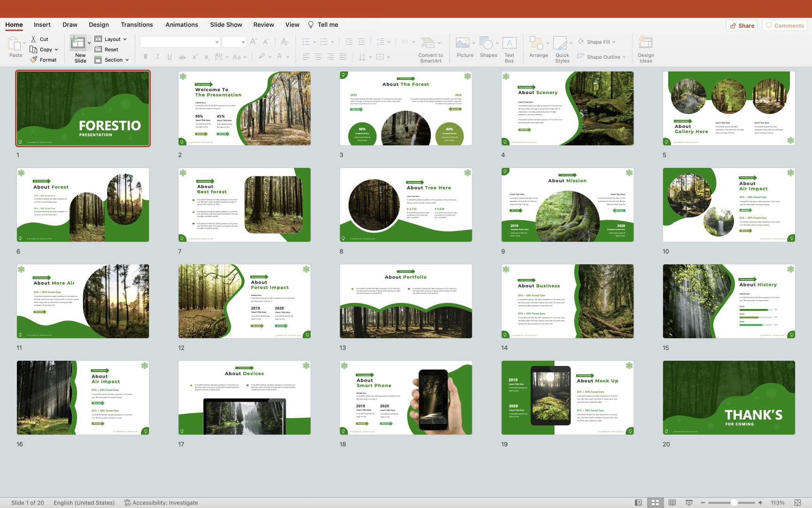Toggle bold formatting
The image size is (812, 508).
pos(145,57)
